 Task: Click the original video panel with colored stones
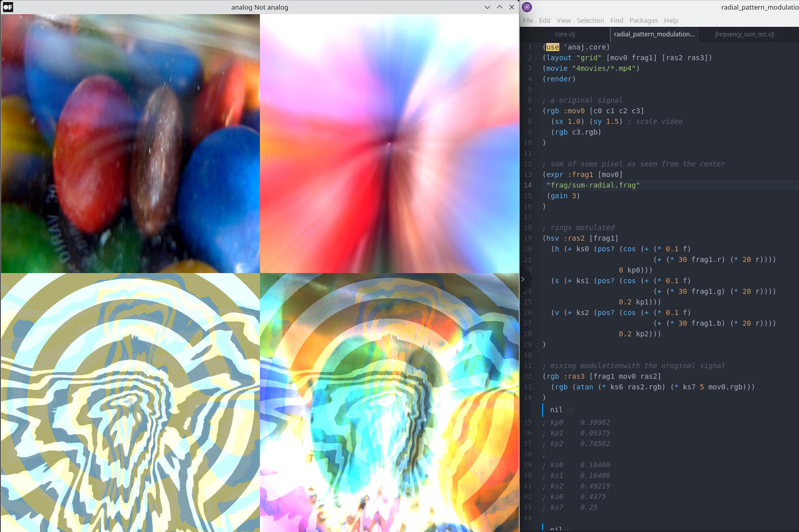coord(130,144)
